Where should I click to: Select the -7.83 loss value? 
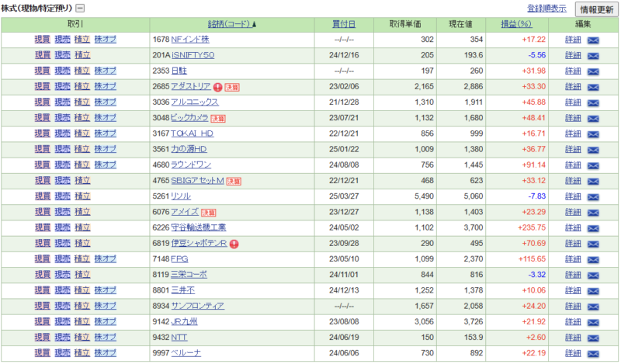pos(536,196)
